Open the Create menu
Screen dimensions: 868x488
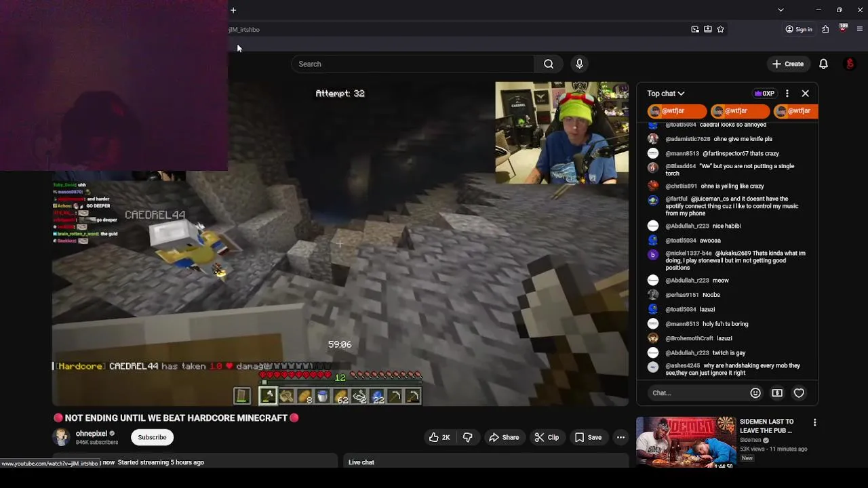[788, 64]
